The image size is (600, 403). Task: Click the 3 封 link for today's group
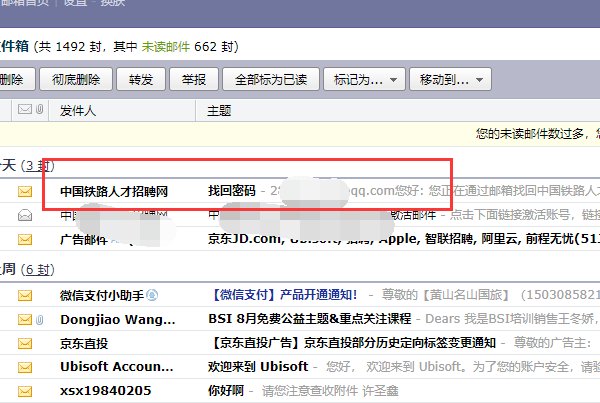pos(38,166)
